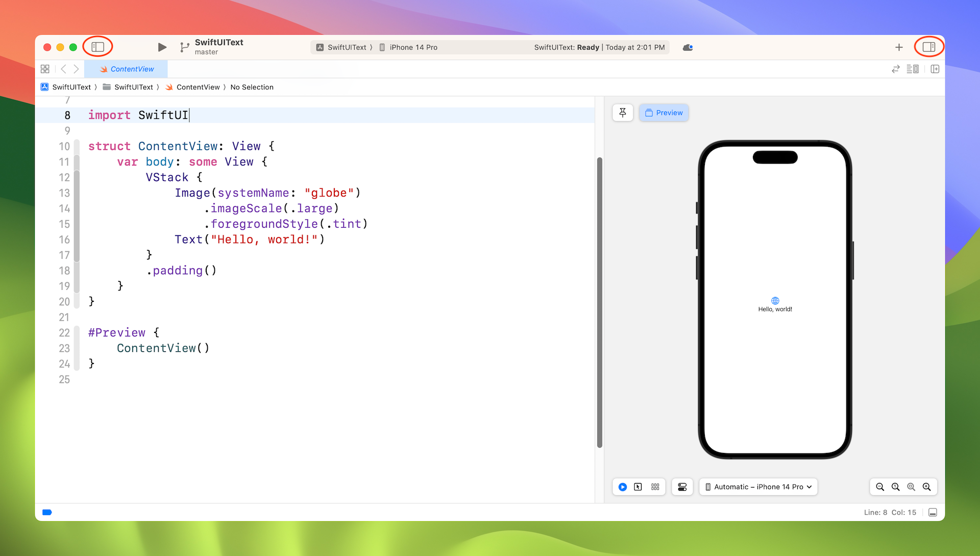Click the VStack keyword
This screenshot has height=556, width=980.
(x=167, y=177)
